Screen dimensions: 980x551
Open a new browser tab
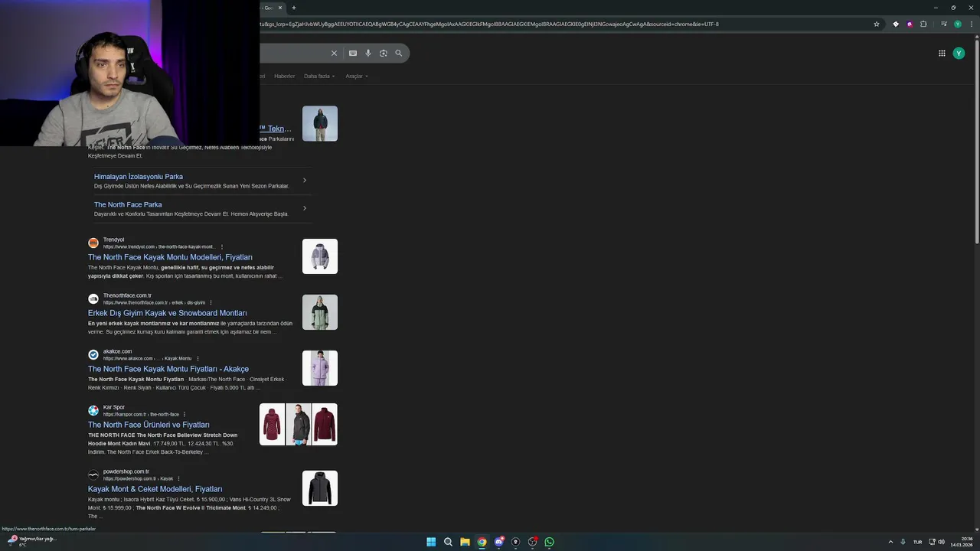[293, 8]
